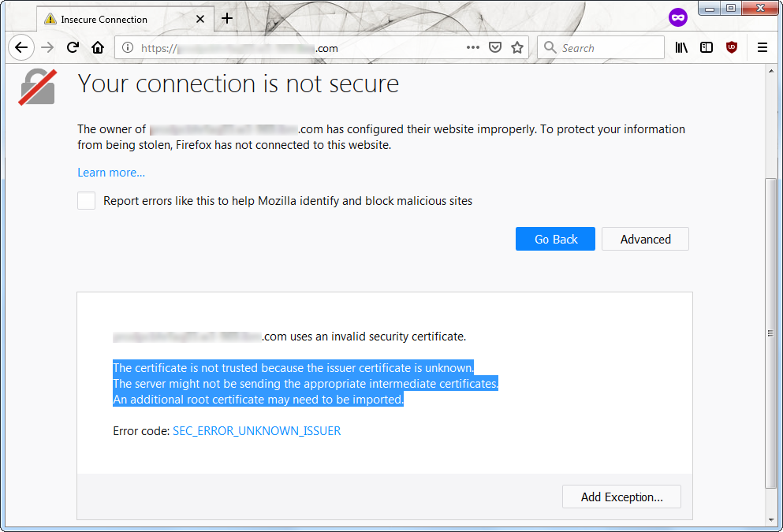Open the Learn more link
783x532 pixels.
click(111, 173)
